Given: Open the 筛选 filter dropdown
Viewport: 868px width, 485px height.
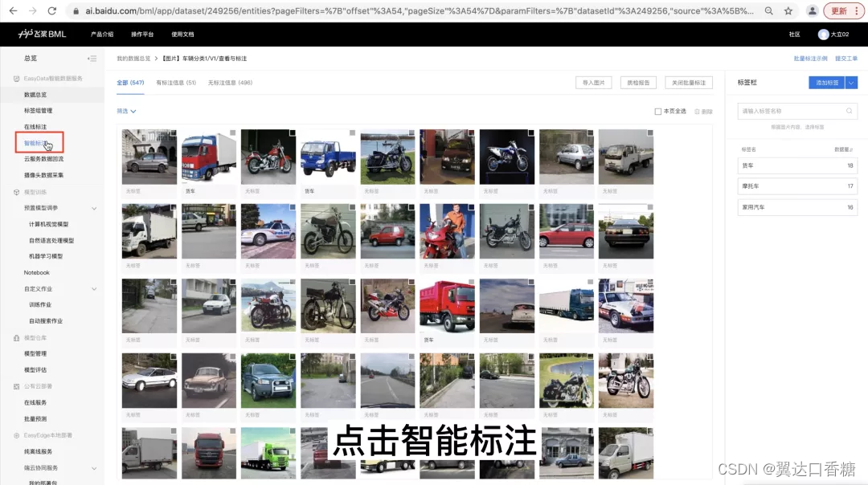Looking at the screenshot, I should tap(126, 111).
